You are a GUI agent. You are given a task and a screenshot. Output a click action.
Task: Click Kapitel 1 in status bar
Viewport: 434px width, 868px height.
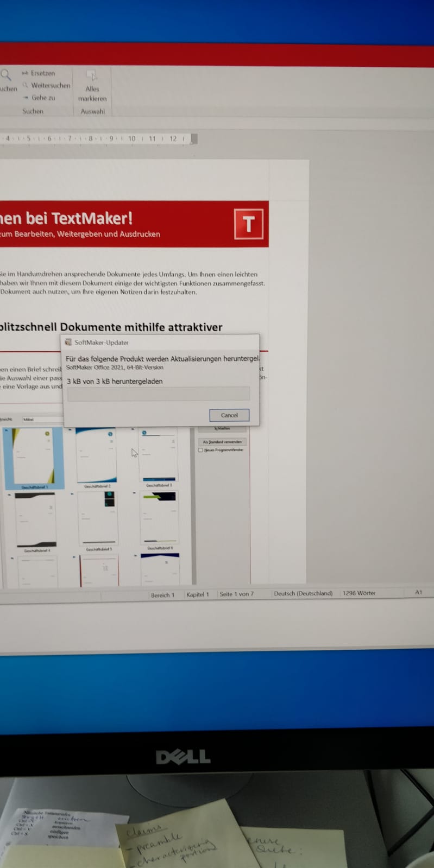pos(198,595)
